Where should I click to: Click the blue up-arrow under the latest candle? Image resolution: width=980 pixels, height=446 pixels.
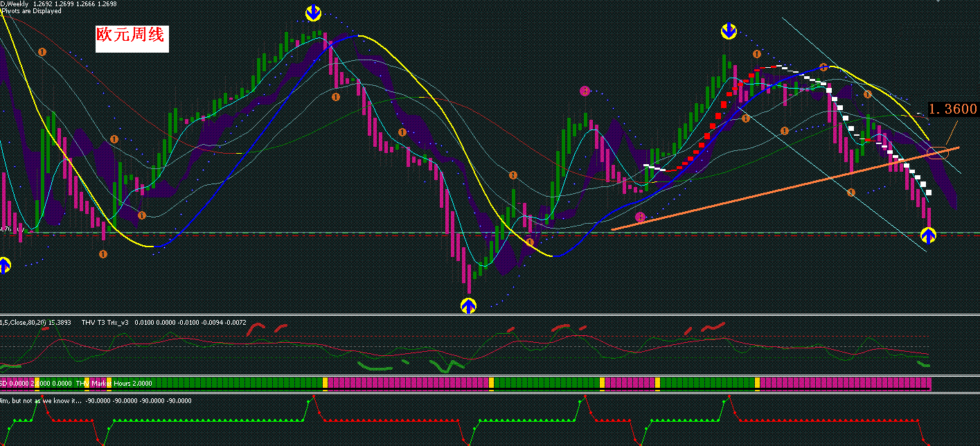point(929,235)
